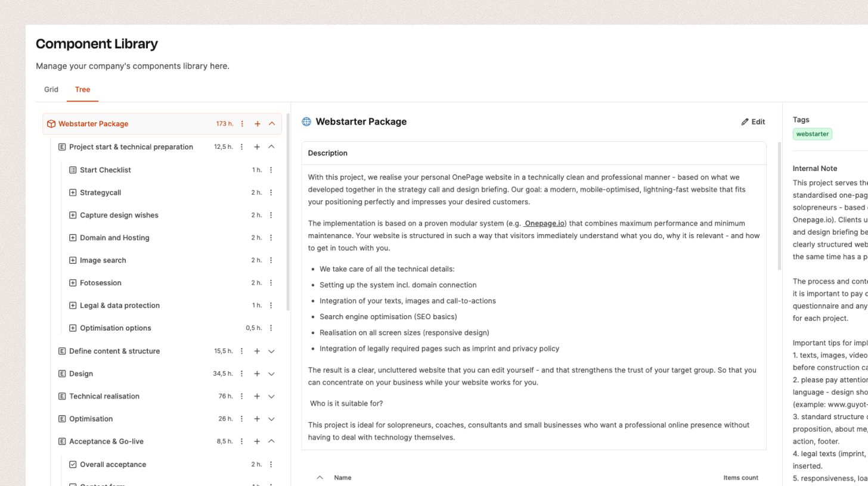Collapse the Webstarter Package tree node

(x=272, y=124)
